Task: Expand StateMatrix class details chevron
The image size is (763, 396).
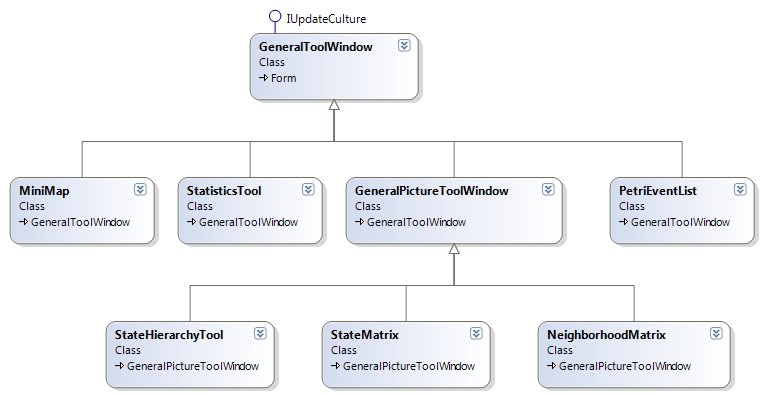Action: pos(476,333)
